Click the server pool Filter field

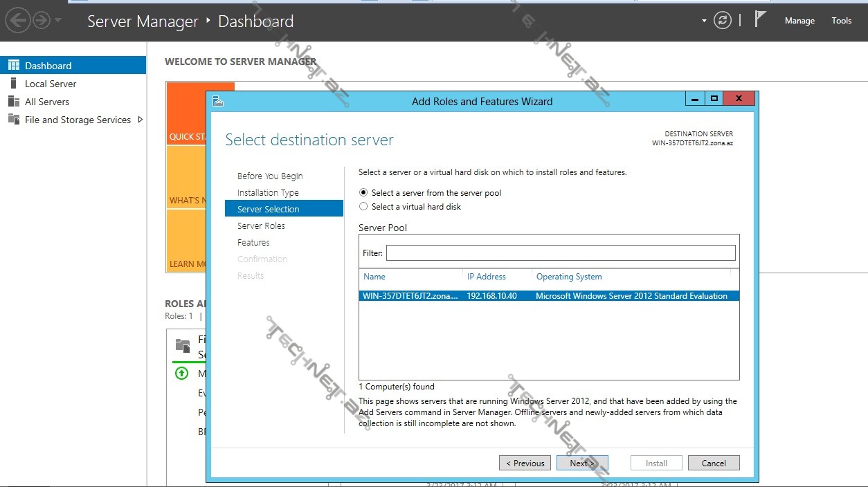(560, 253)
